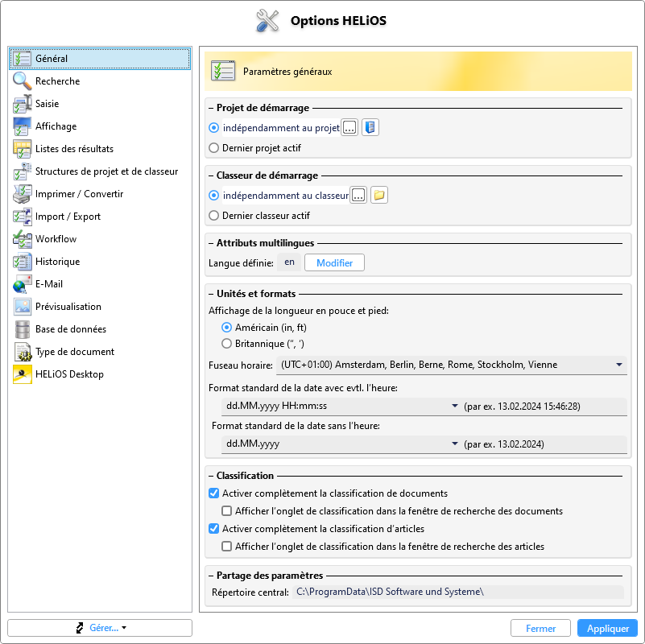Click the Imprimer / Convertir printer icon

click(22, 194)
